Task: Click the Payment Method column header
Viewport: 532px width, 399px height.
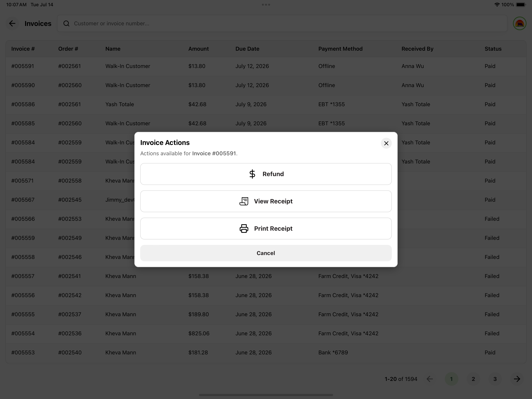Action: tap(340, 49)
